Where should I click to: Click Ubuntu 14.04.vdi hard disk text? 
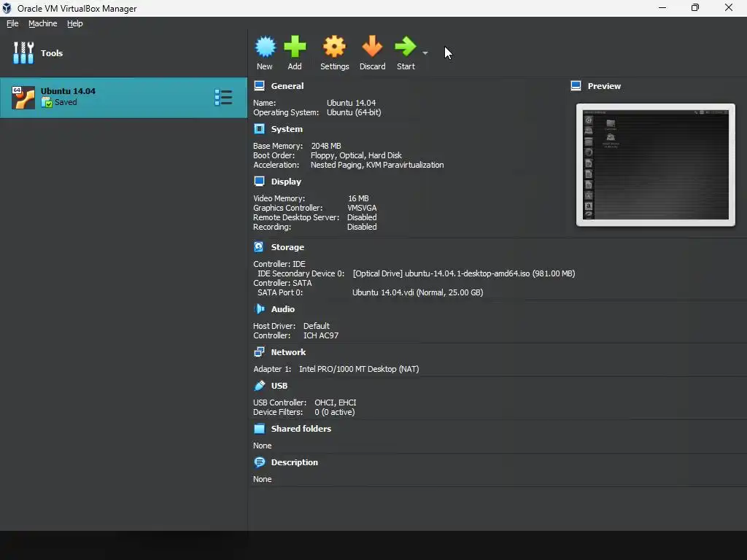418,292
